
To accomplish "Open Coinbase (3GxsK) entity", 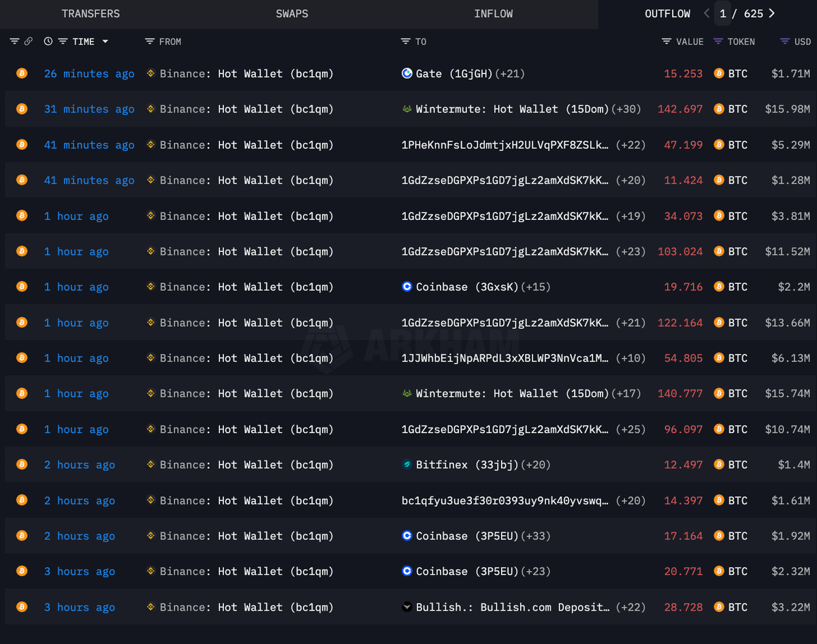I will point(467,287).
